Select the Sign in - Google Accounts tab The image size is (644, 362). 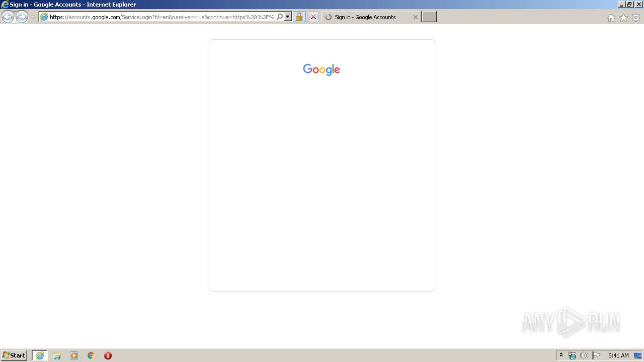(371, 17)
